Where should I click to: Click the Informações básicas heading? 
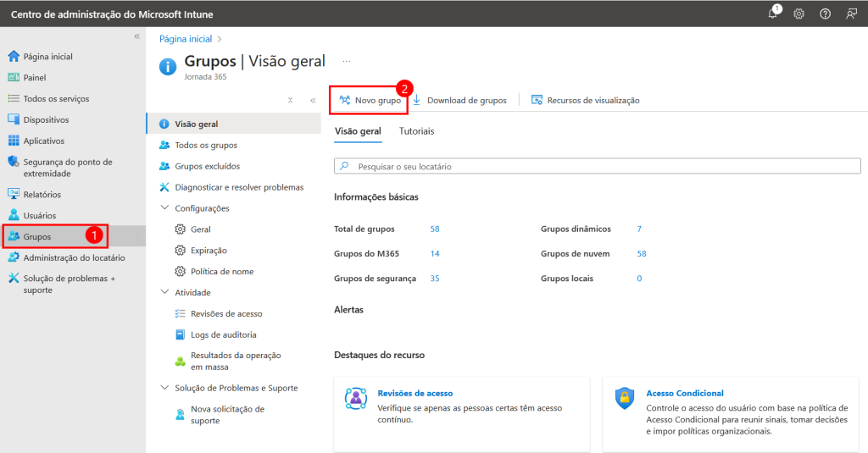[376, 197]
